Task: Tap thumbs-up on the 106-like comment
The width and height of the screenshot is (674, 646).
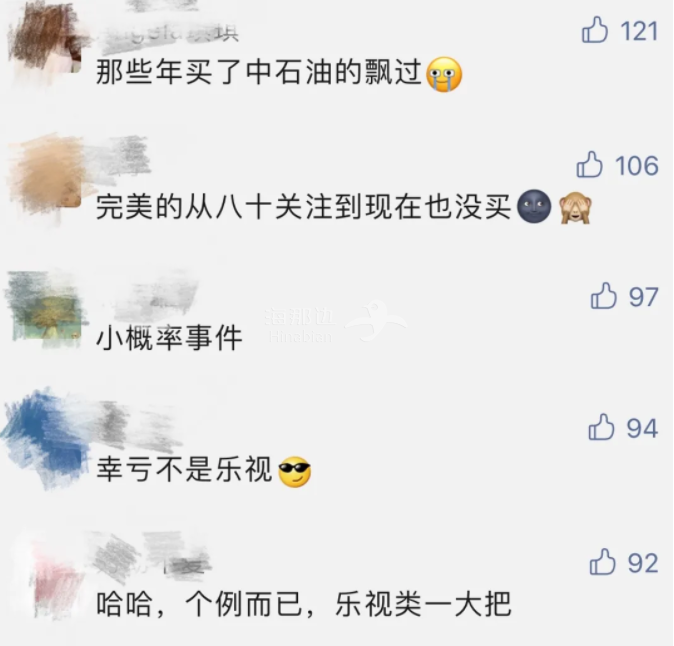Action: [589, 164]
